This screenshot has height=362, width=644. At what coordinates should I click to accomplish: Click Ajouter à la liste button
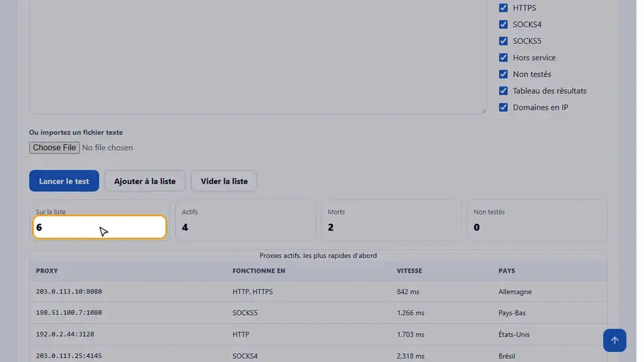145,181
